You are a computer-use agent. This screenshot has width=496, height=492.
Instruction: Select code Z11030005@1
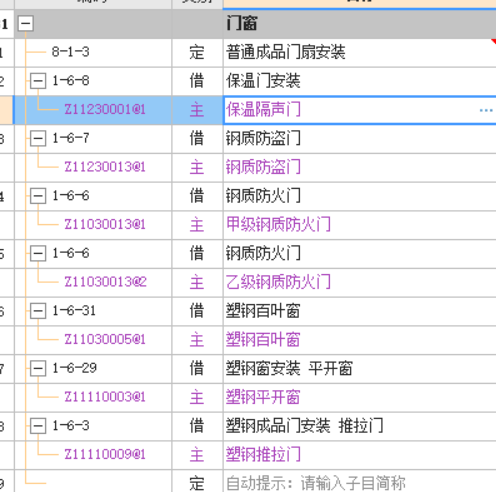point(105,339)
